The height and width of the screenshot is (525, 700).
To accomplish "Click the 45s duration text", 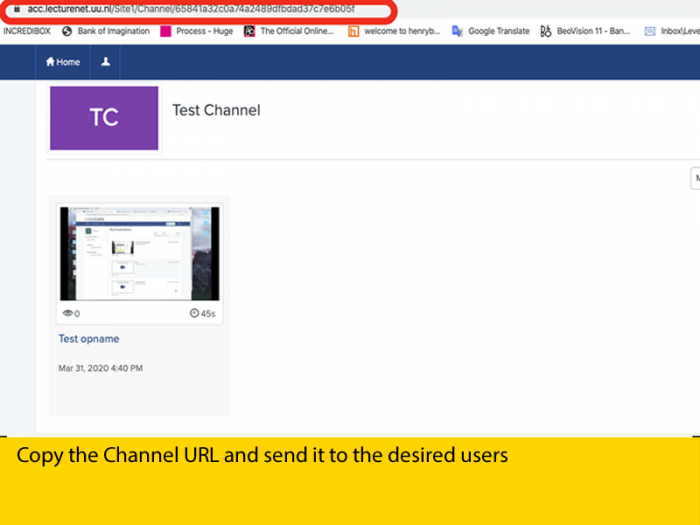I will (x=208, y=314).
